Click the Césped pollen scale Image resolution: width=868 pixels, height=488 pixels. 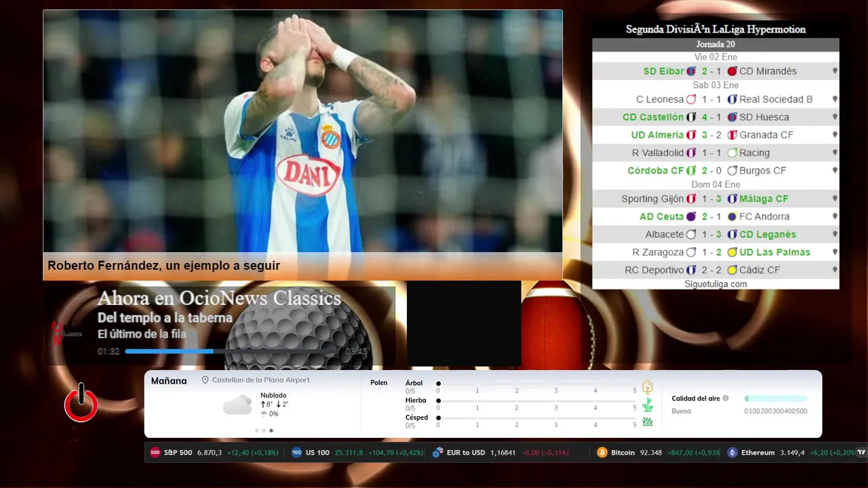pyautogui.click(x=536, y=418)
